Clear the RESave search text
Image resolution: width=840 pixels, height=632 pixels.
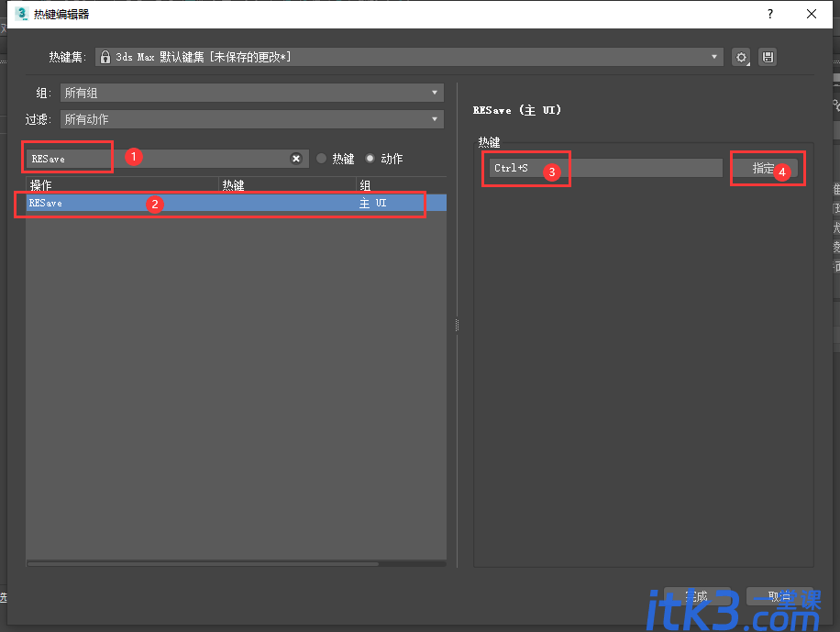pos(295,159)
